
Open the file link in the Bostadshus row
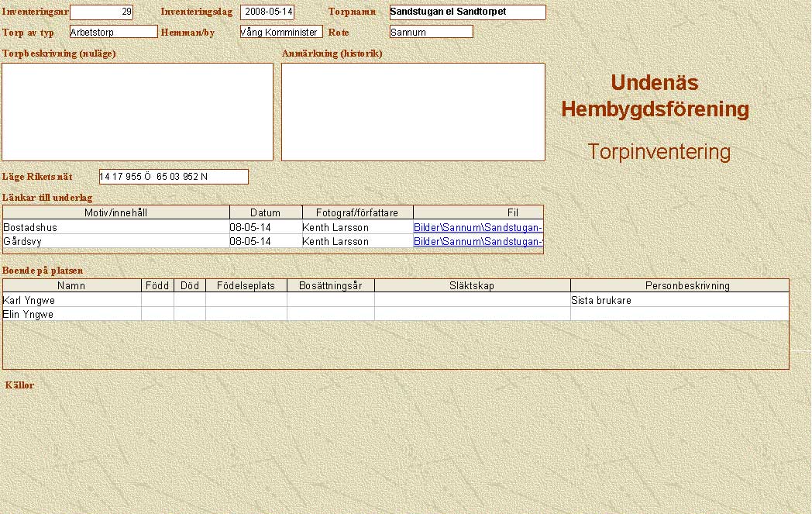(477, 228)
